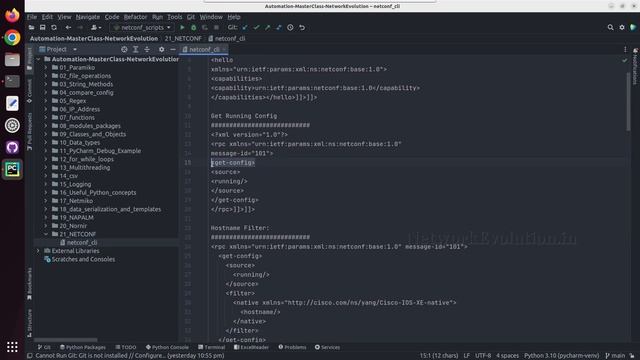
Task: Open the Terminal tool window
Action: coord(211,347)
